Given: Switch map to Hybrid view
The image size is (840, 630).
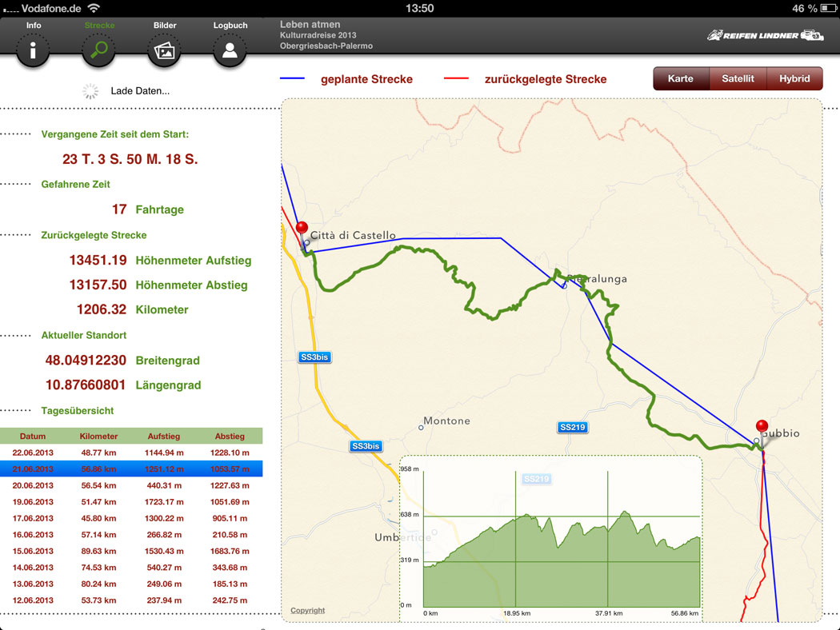Looking at the screenshot, I should (x=794, y=78).
